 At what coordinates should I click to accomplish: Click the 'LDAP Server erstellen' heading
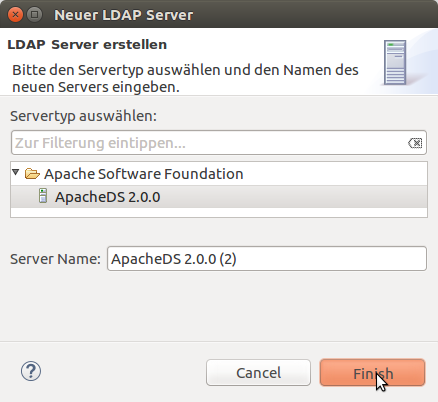[x=87, y=45]
